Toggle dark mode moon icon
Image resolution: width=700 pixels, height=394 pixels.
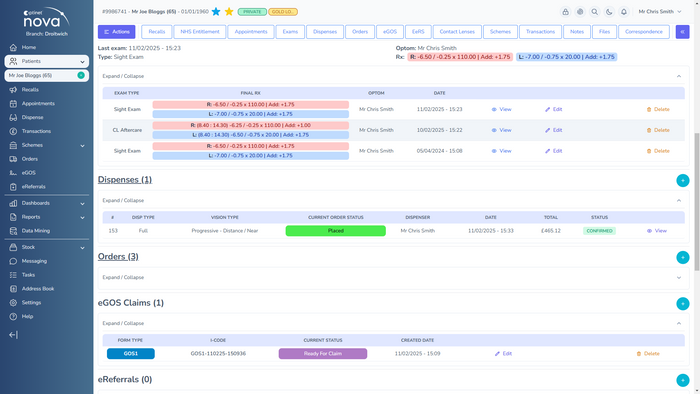point(609,12)
